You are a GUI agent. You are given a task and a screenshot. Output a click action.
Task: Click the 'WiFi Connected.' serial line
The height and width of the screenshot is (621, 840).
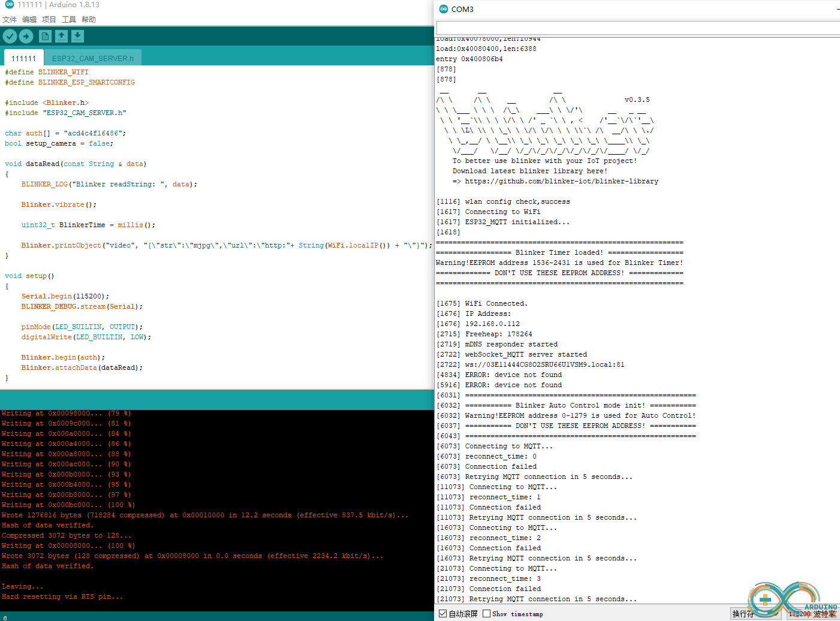[482, 303]
